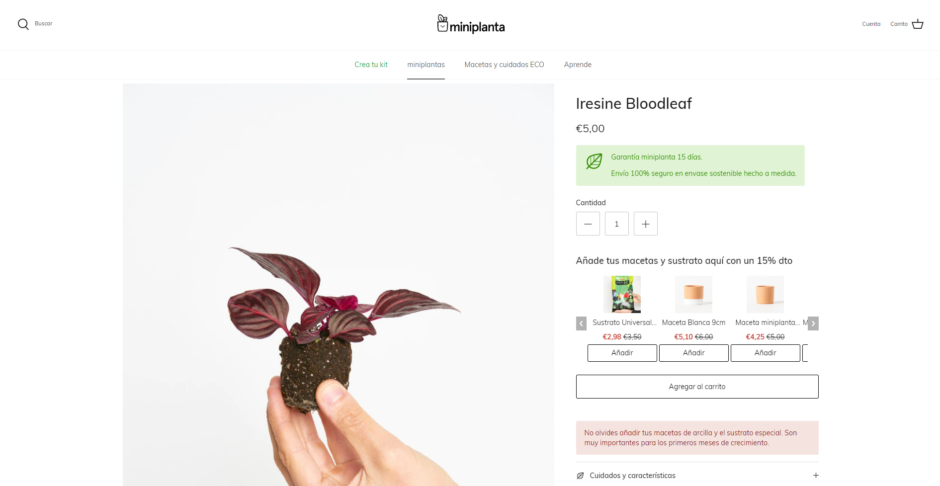
Task: Show next accessories with right carousel arrow
Action: coord(813,324)
